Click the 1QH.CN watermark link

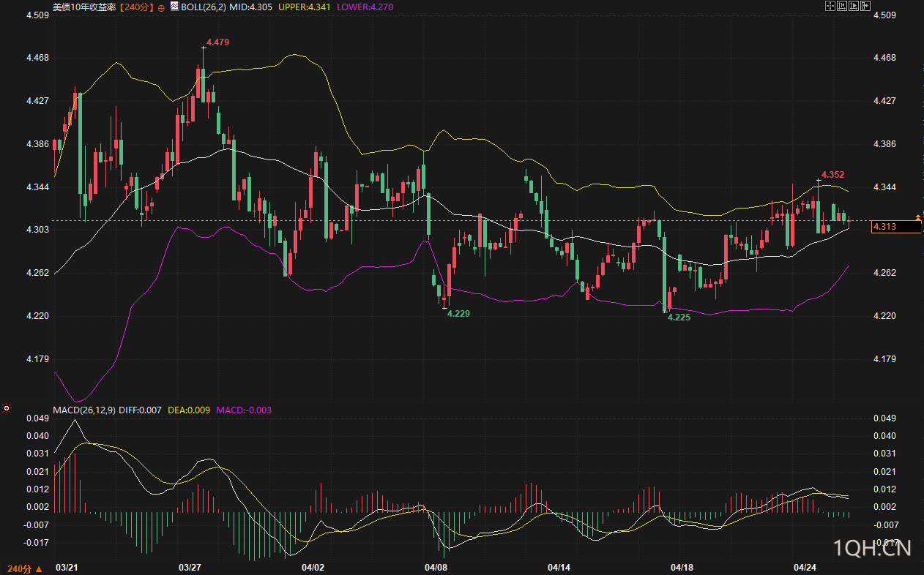pos(873,549)
